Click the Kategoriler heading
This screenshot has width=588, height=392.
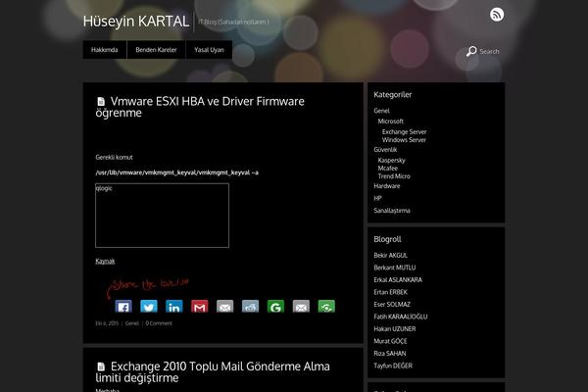393,94
